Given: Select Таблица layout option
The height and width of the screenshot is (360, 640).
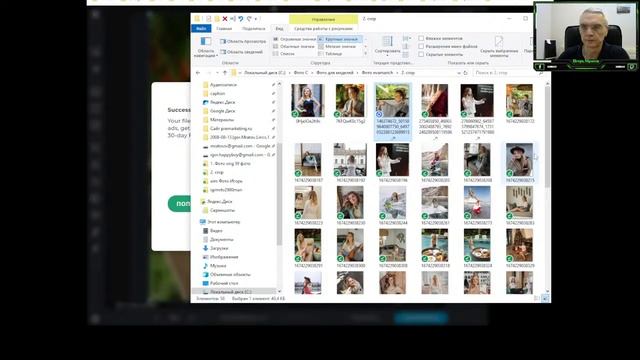Looking at the screenshot, I should [330, 54].
